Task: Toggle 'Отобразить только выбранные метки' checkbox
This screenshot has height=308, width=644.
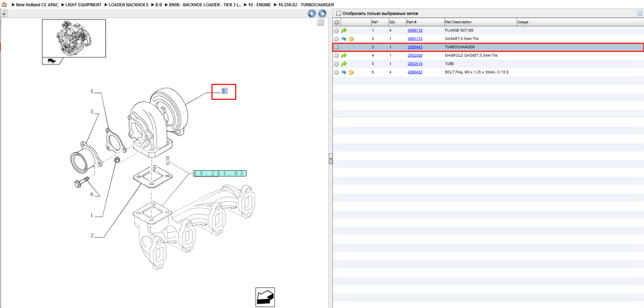Action: [338, 14]
